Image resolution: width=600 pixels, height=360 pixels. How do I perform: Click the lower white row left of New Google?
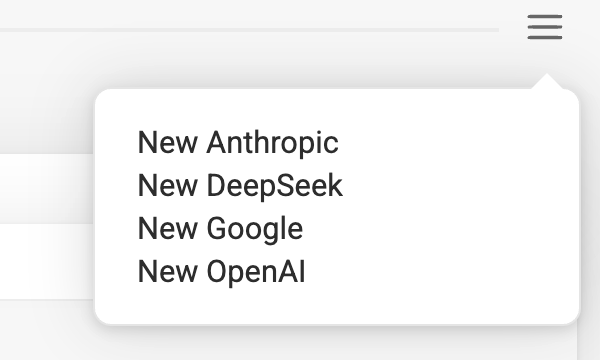46,262
